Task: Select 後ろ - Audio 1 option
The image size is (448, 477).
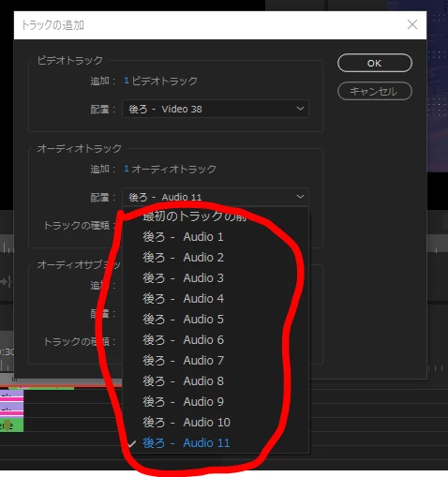Action: [216, 237]
